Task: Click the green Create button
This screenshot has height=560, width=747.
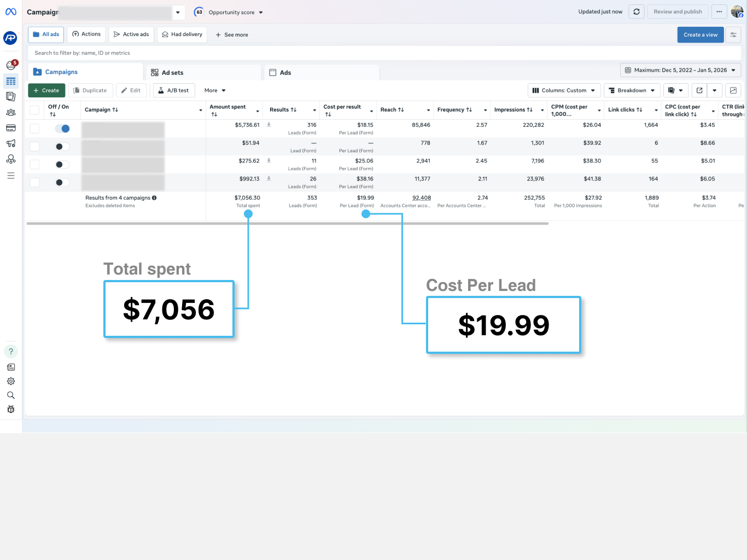Action: [x=46, y=90]
